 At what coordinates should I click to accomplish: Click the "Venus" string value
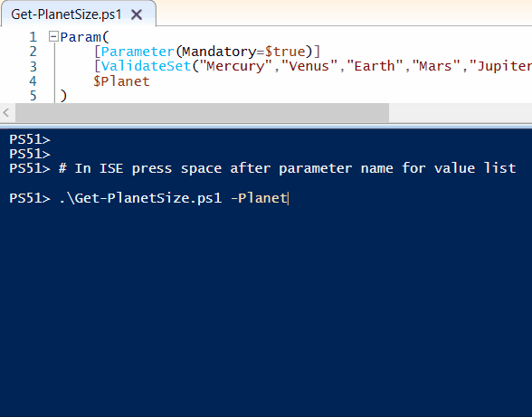309,66
